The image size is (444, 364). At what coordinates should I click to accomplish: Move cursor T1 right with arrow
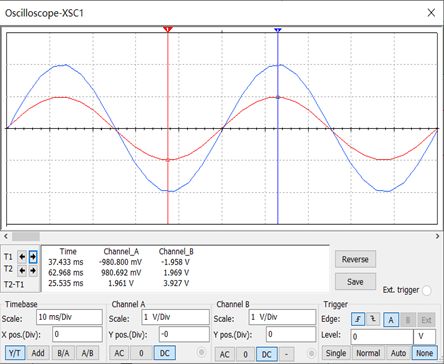pyautogui.click(x=33, y=257)
